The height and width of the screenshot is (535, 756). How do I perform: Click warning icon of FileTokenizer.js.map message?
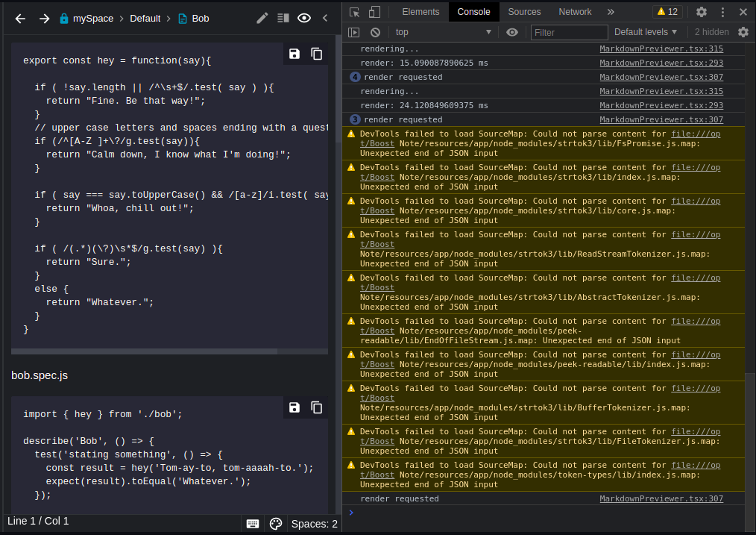click(x=351, y=431)
